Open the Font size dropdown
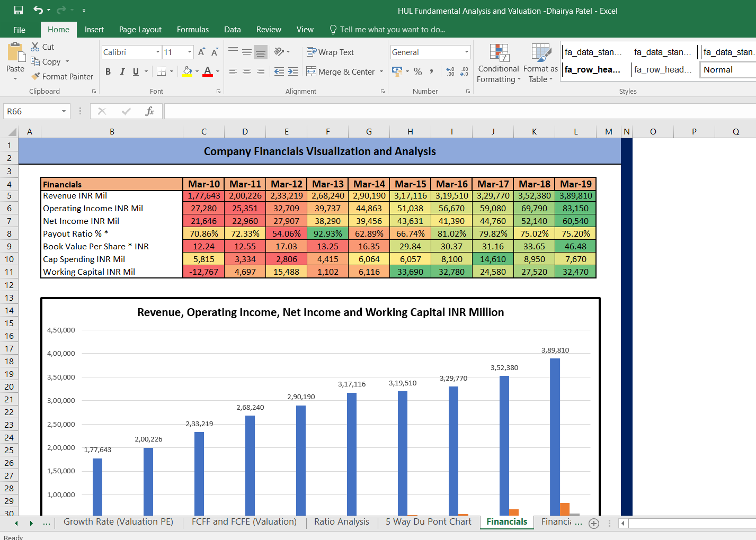756x540 pixels. [190, 52]
